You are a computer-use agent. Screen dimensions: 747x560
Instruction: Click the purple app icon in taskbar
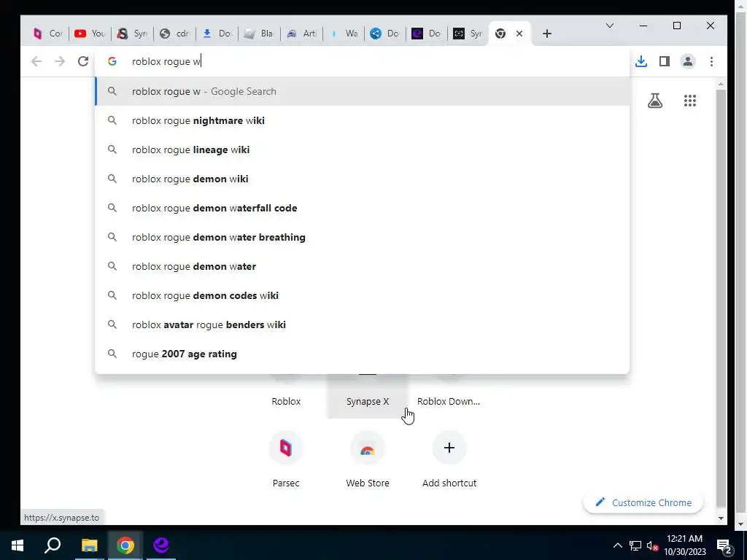(161, 545)
